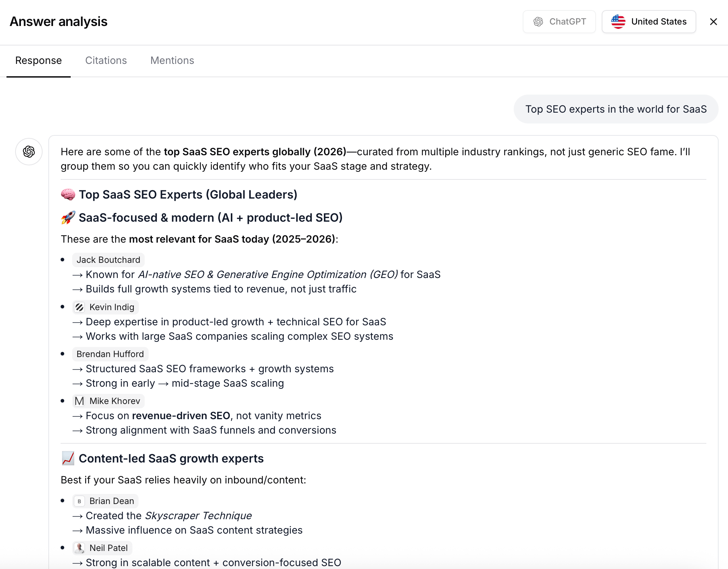Click the brain emoji in the Global Leaders heading

68,194
